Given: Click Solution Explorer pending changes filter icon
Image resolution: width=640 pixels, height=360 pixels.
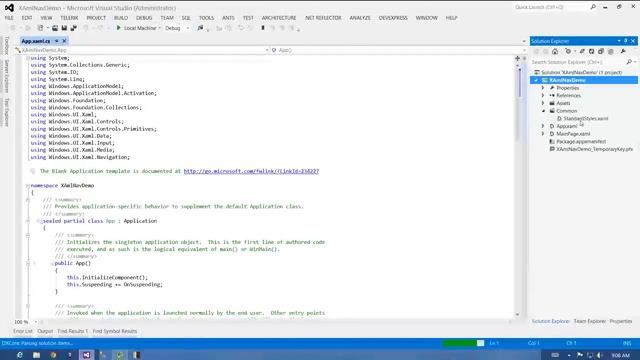Looking at the screenshot, I should click(x=568, y=51).
